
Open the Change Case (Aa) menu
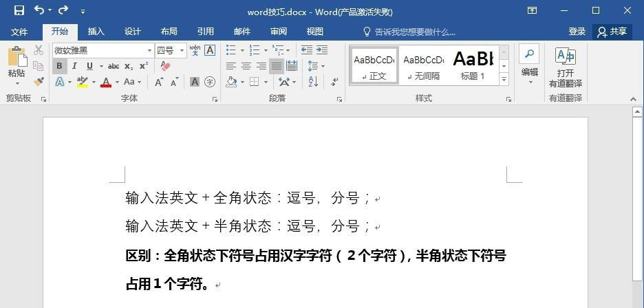pos(132,82)
